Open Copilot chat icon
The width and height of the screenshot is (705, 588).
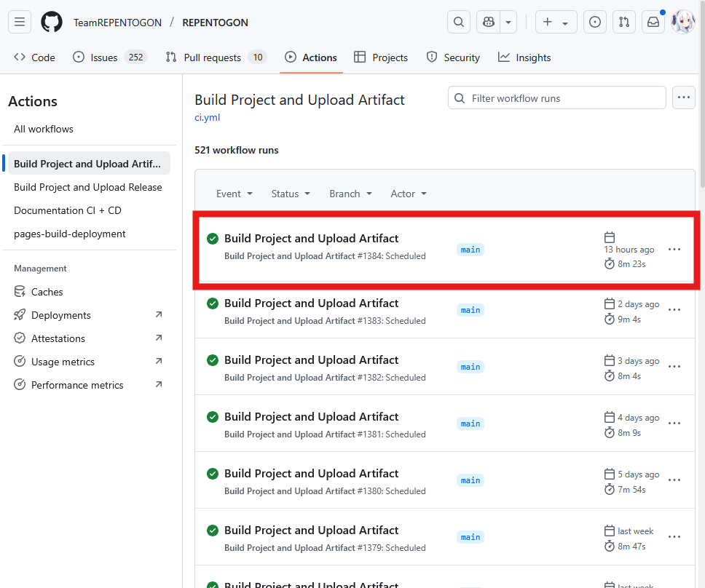[x=488, y=22]
